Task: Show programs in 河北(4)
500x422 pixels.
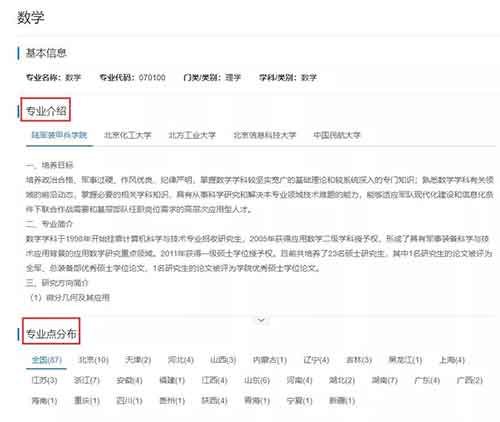Action: (180, 360)
